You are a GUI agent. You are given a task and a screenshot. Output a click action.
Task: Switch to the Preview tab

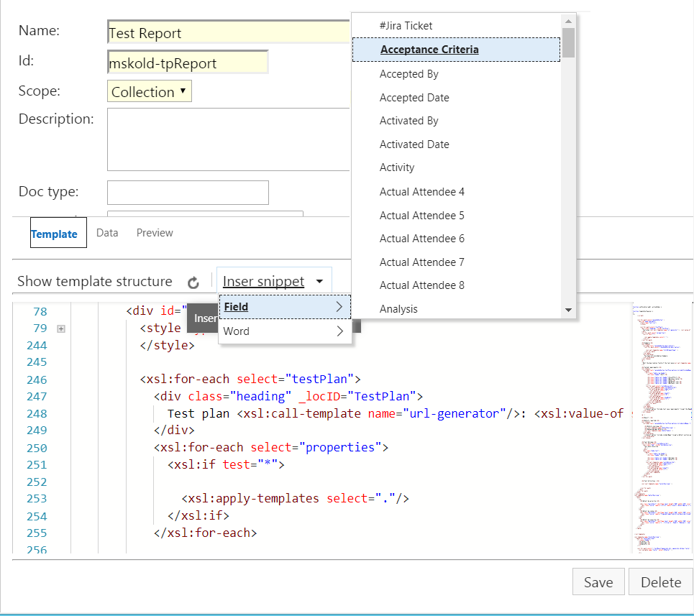point(155,233)
